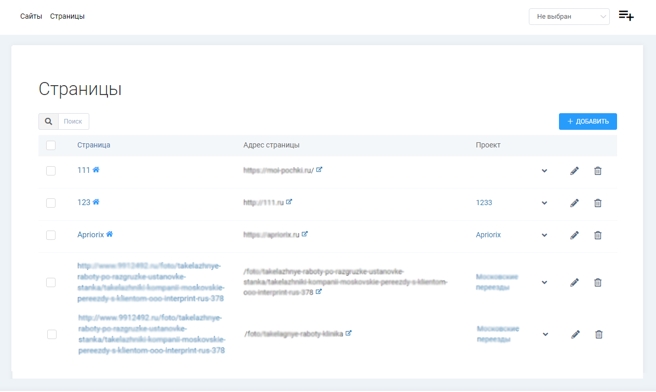656x392 pixels.
Task: Delete the 111 page with trash icon
Action: pos(598,171)
